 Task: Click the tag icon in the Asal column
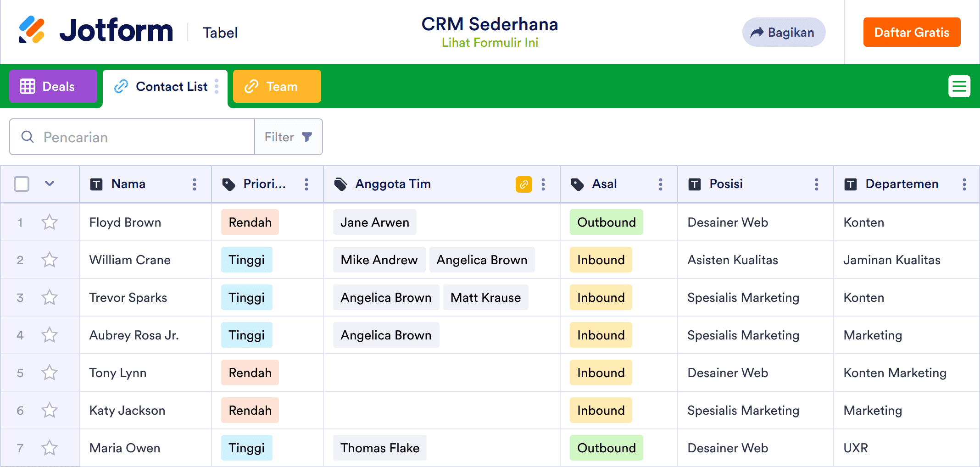pyautogui.click(x=577, y=184)
